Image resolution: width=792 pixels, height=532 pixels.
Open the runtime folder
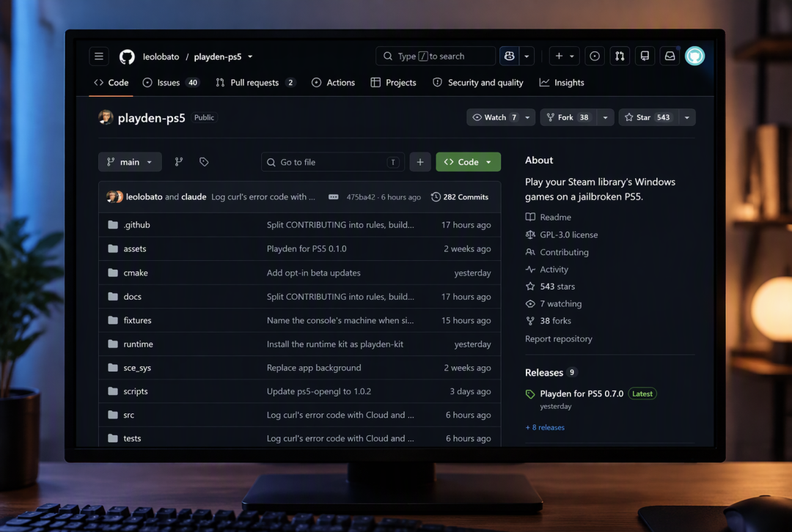pos(138,344)
